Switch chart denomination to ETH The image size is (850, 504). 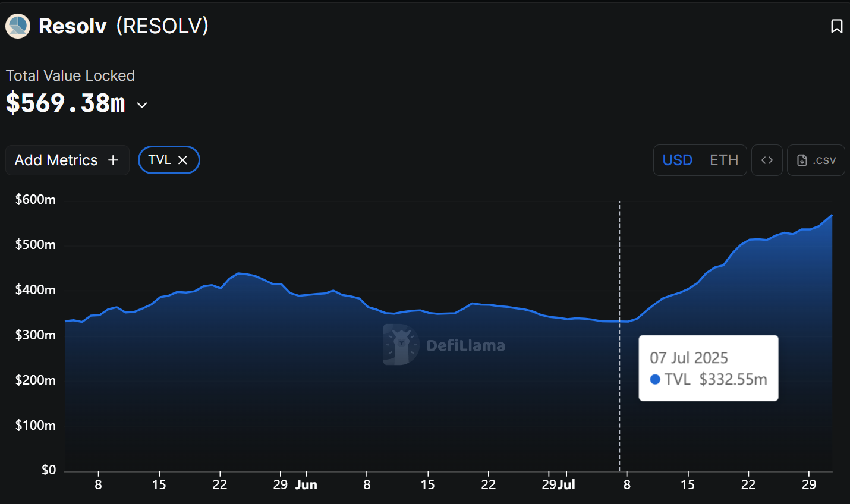pos(724,160)
